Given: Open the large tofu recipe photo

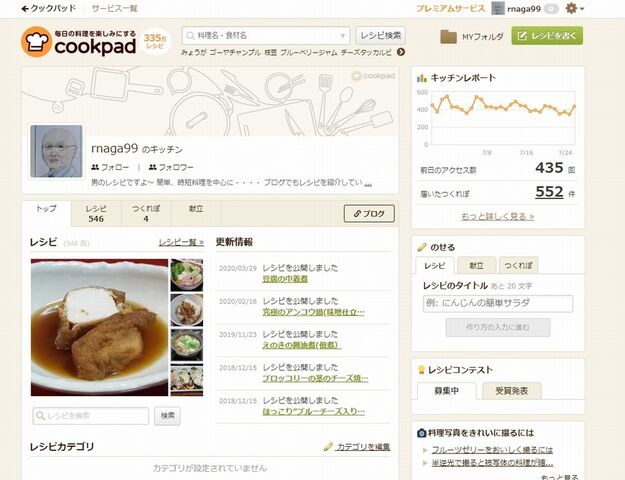Looking at the screenshot, I should pos(99,327).
